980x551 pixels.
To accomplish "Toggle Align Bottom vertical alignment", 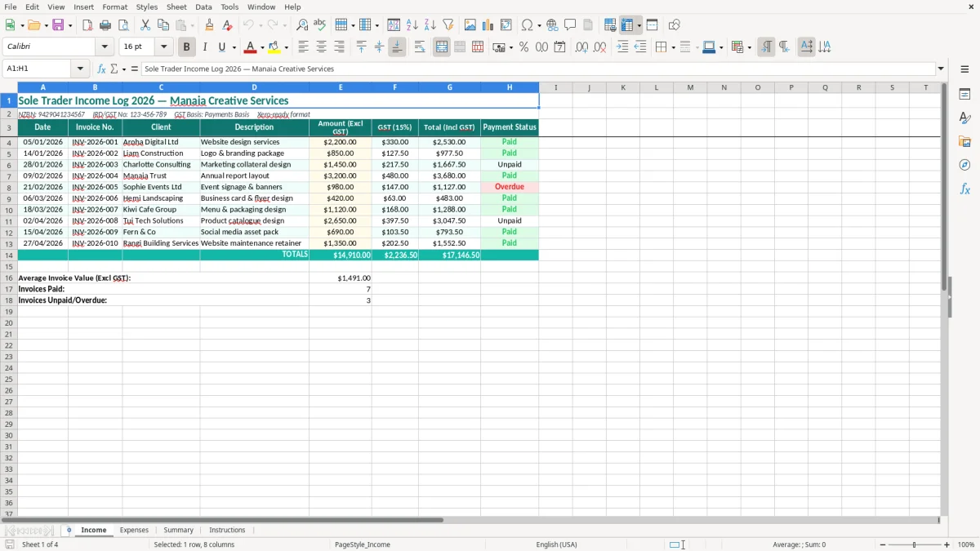I will (x=397, y=47).
